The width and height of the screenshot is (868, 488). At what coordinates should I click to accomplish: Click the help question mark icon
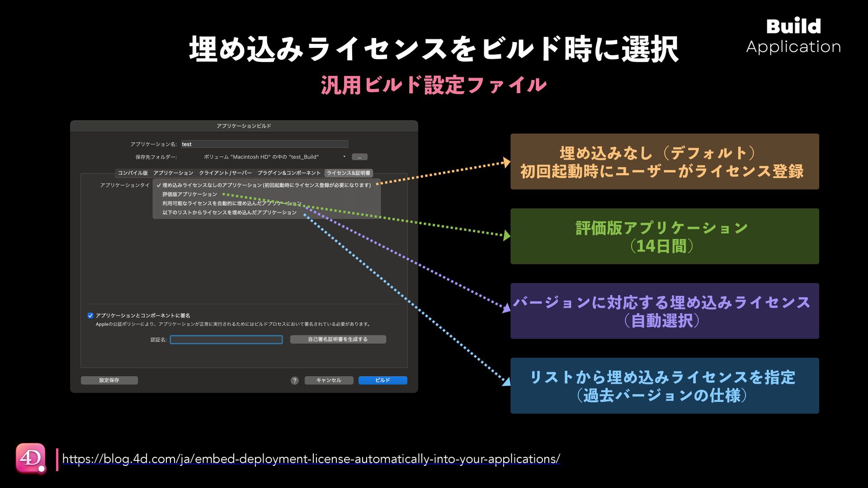[x=294, y=380]
